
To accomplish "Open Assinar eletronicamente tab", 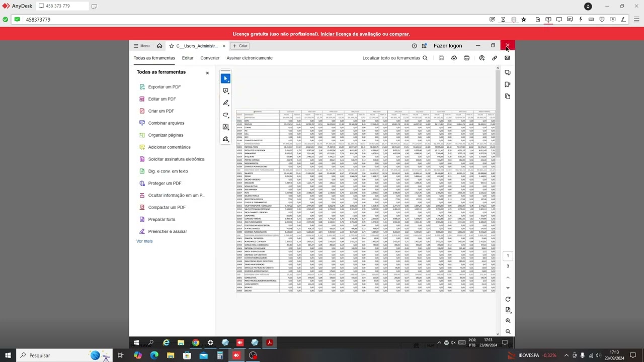I will 250,58.
